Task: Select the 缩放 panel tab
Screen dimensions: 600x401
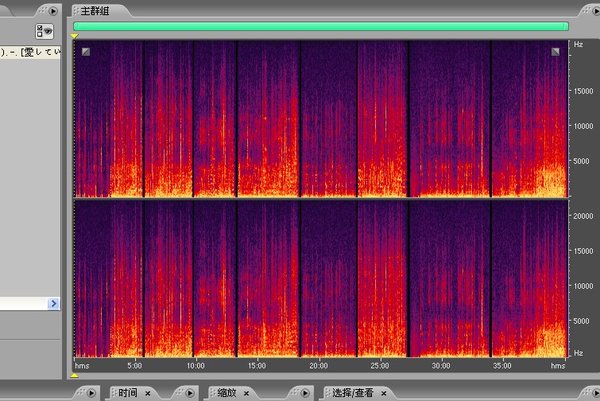Action: (x=227, y=393)
